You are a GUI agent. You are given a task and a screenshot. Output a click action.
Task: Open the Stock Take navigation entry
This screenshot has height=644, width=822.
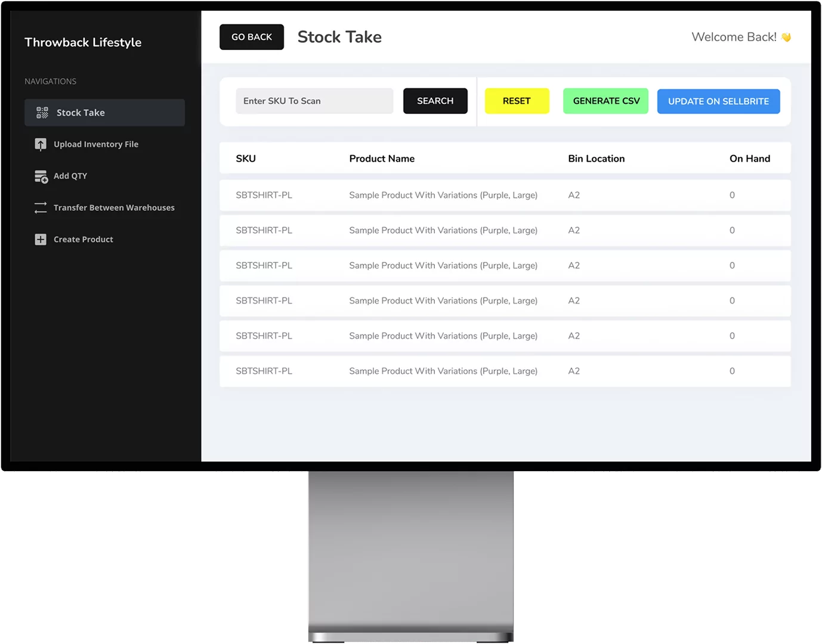click(81, 112)
